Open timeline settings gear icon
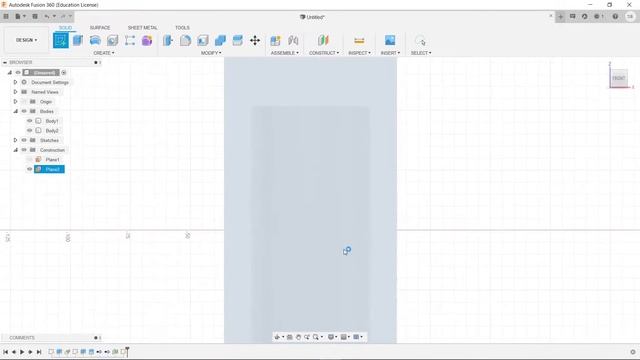This screenshot has width=640, height=360. (633, 352)
